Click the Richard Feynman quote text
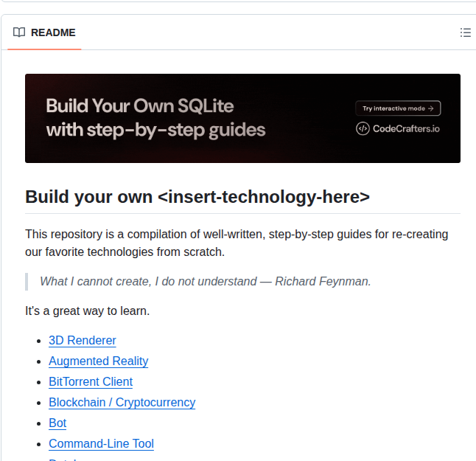The image size is (476, 461). [x=206, y=282]
